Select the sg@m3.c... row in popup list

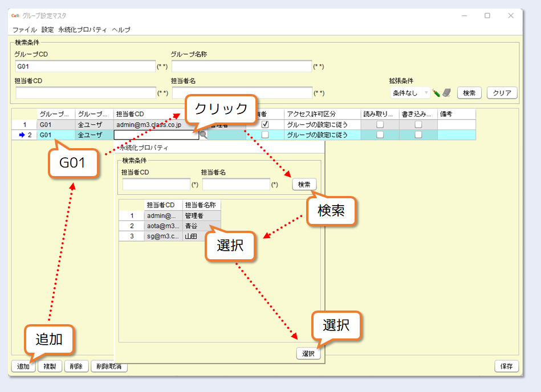coord(170,236)
